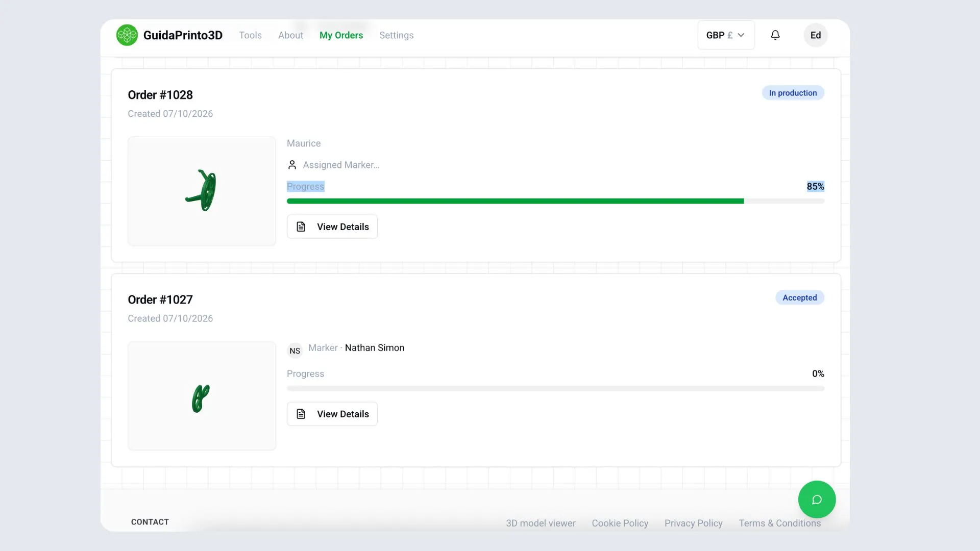Click the 85% progress bar of Order #1028

[555, 201]
